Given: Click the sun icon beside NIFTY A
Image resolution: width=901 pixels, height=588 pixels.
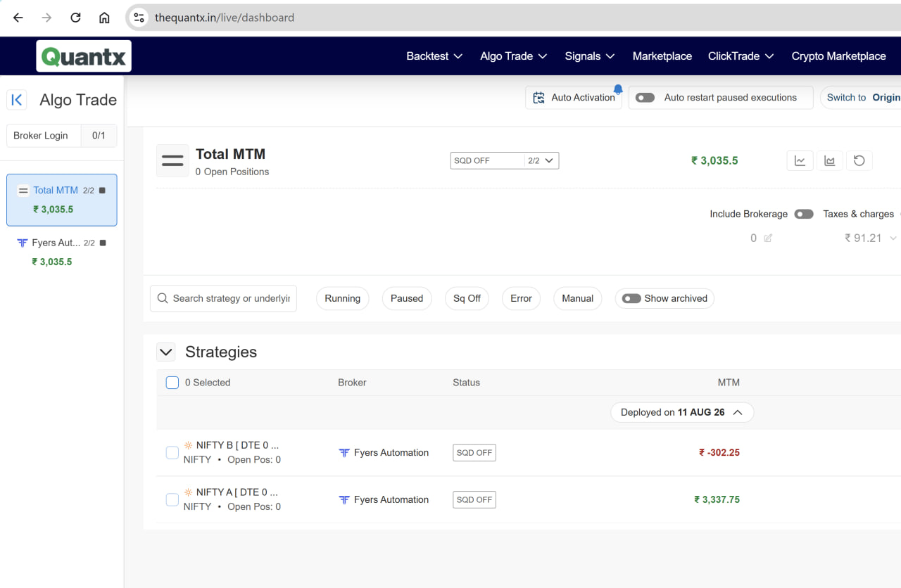Looking at the screenshot, I should click(x=188, y=492).
